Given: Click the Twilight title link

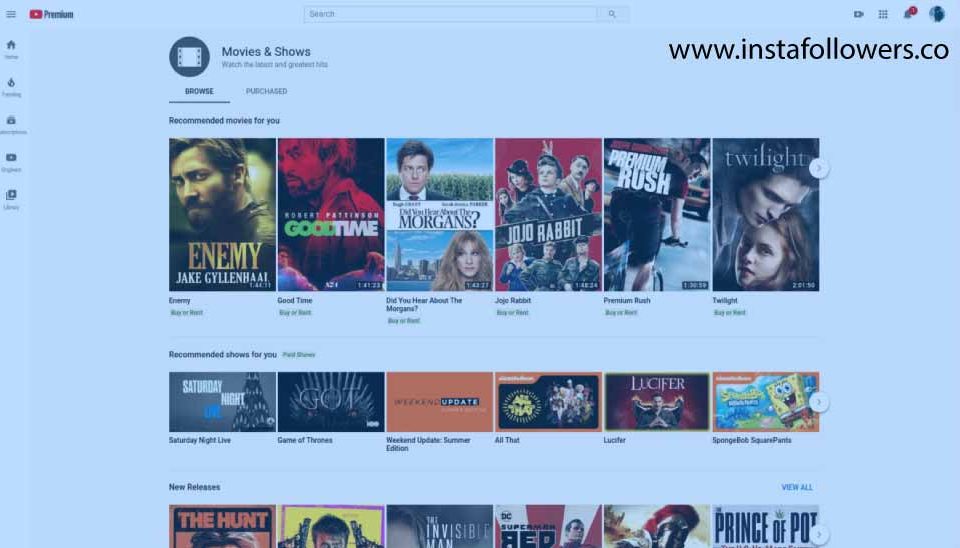Looking at the screenshot, I should click(x=725, y=301).
